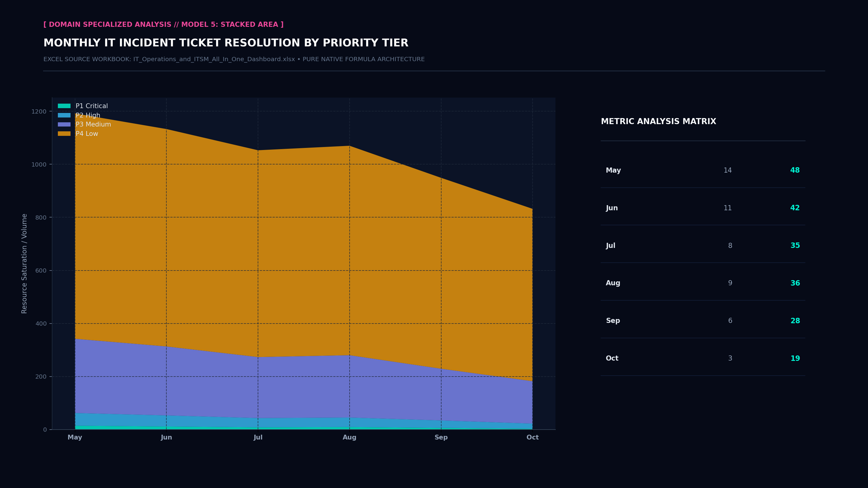Click cyan value 35 in Jul row
The height and width of the screenshot is (488, 868).
[x=795, y=246]
